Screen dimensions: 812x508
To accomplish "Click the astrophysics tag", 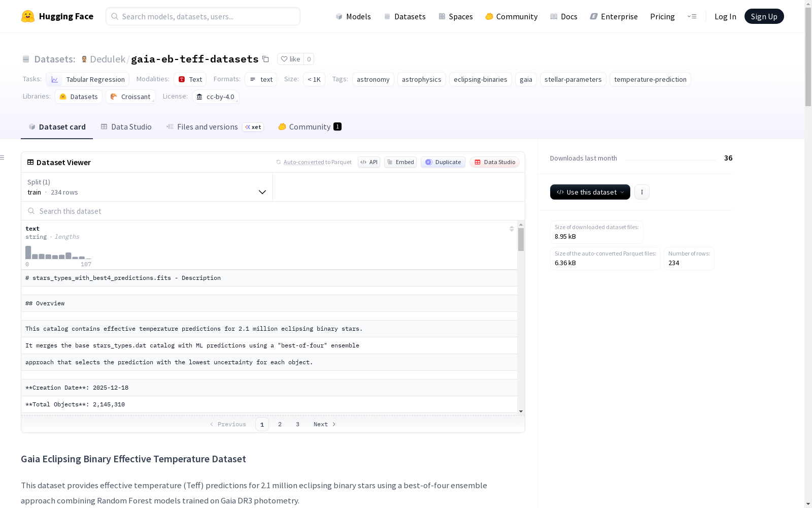I will 422,79.
